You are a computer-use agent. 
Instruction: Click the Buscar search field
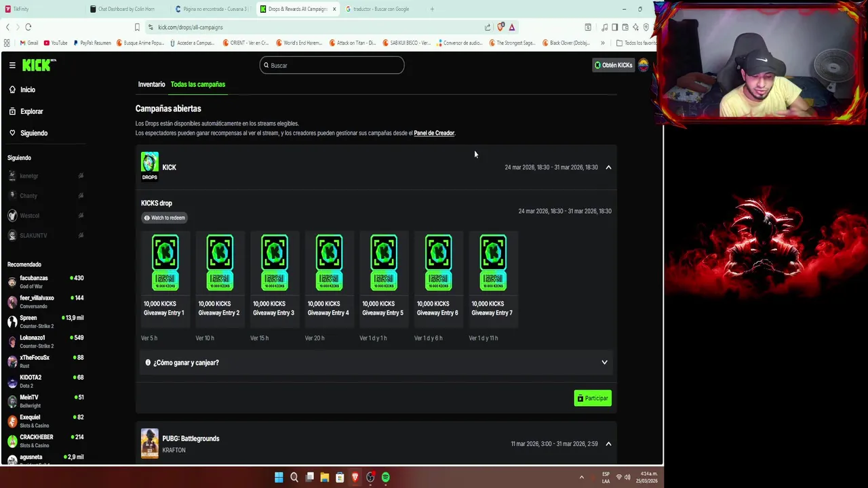click(x=332, y=65)
